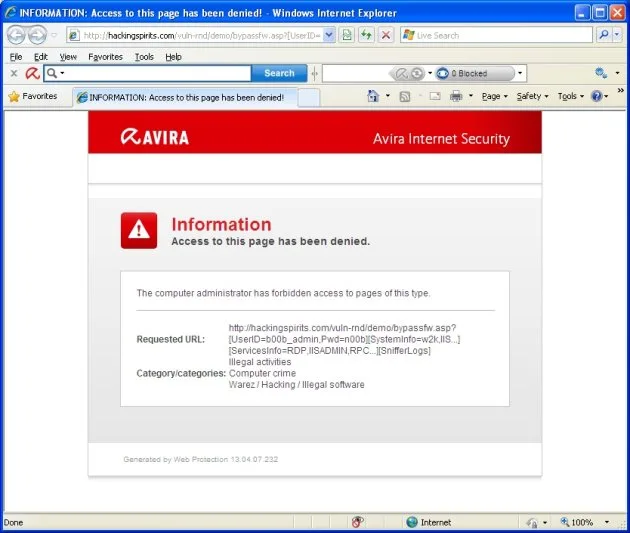
Task: Click the 100% zoom level button
Action: (577, 522)
